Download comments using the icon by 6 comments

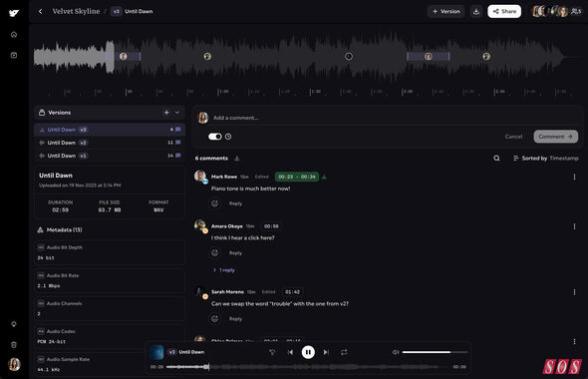236,159
